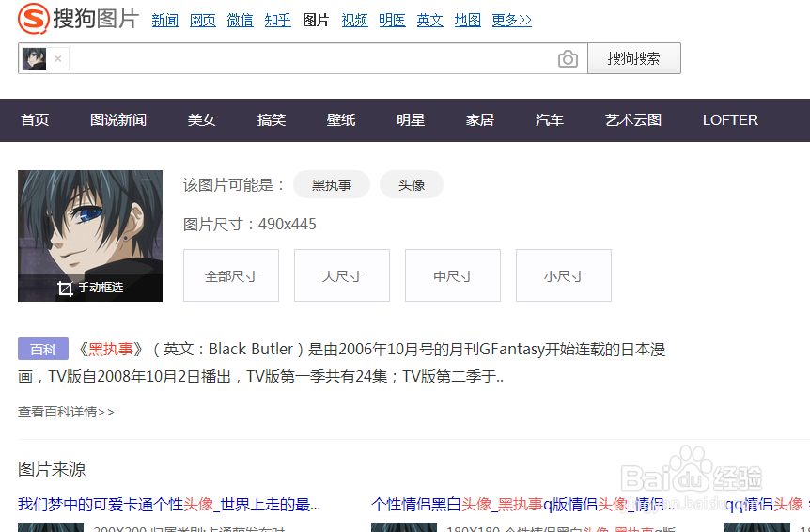Image resolution: width=810 pixels, height=532 pixels.
Task: Open the 地图 link
Action: (468, 20)
